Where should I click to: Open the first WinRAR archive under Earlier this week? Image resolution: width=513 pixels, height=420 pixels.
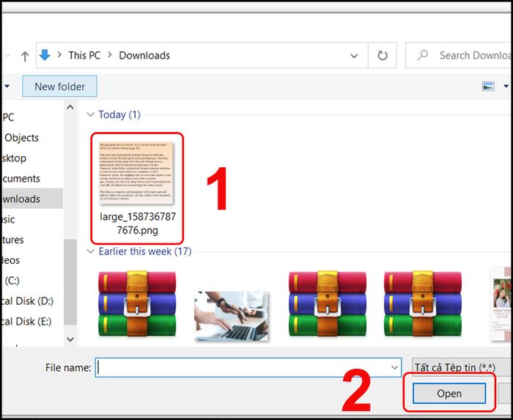137,304
